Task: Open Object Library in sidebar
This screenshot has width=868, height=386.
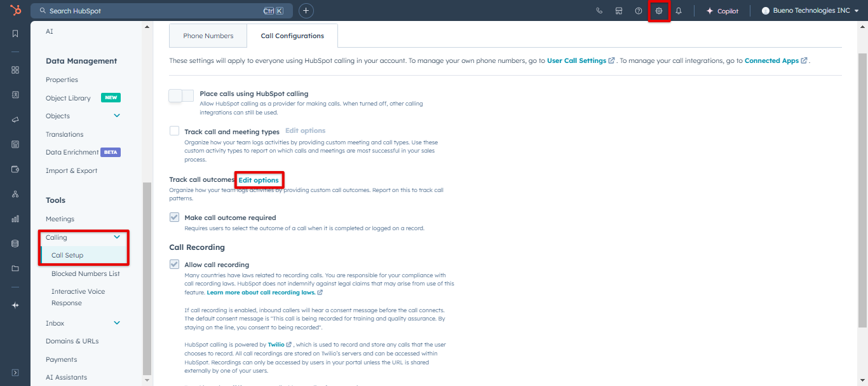Action: [x=68, y=98]
